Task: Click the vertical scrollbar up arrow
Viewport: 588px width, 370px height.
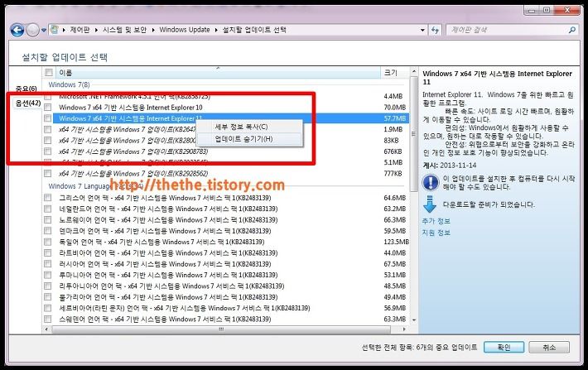Action: click(x=414, y=71)
